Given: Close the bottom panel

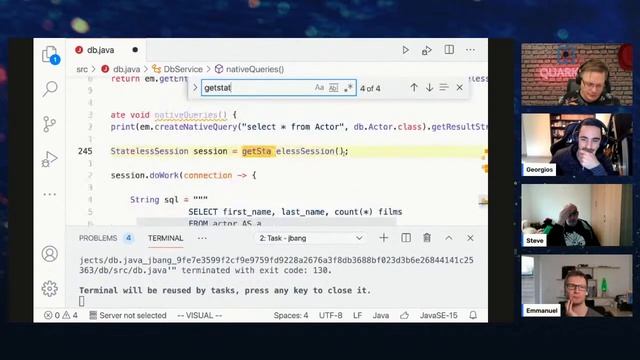Looking at the screenshot, I should (470, 238).
